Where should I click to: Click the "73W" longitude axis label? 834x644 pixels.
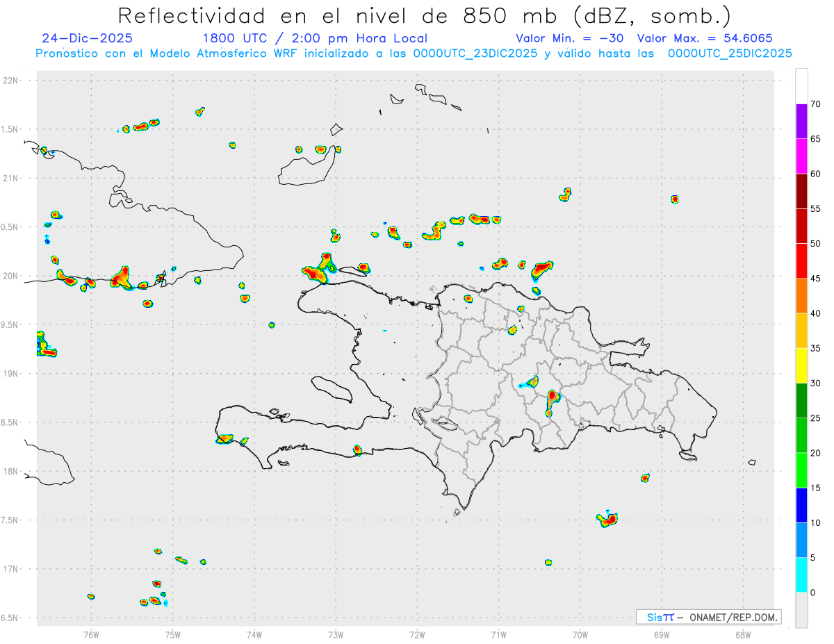(x=336, y=634)
